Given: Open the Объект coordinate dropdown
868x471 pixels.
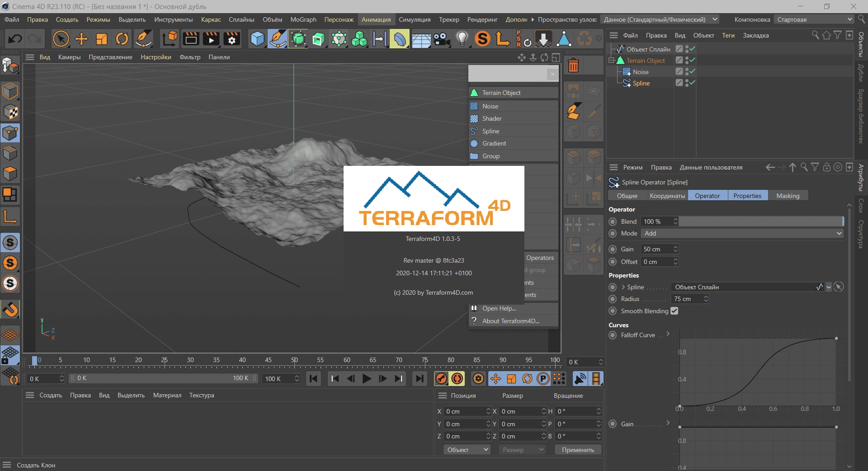Looking at the screenshot, I should (467, 450).
